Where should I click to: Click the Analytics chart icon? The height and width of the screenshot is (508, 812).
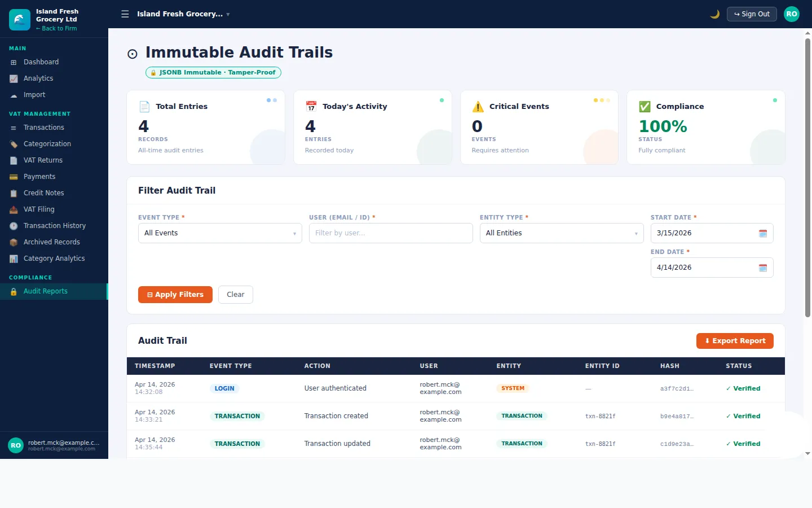(14, 78)
